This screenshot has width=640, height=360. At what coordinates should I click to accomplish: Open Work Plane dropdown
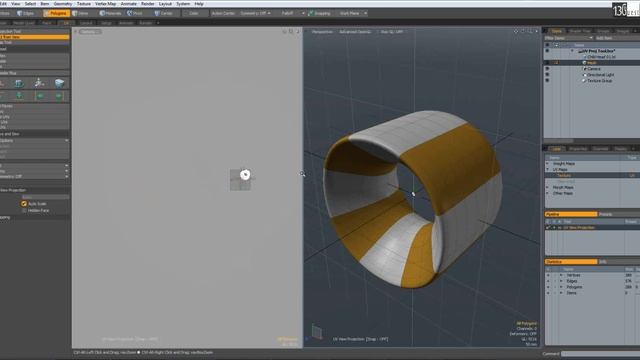click(353, 13)
